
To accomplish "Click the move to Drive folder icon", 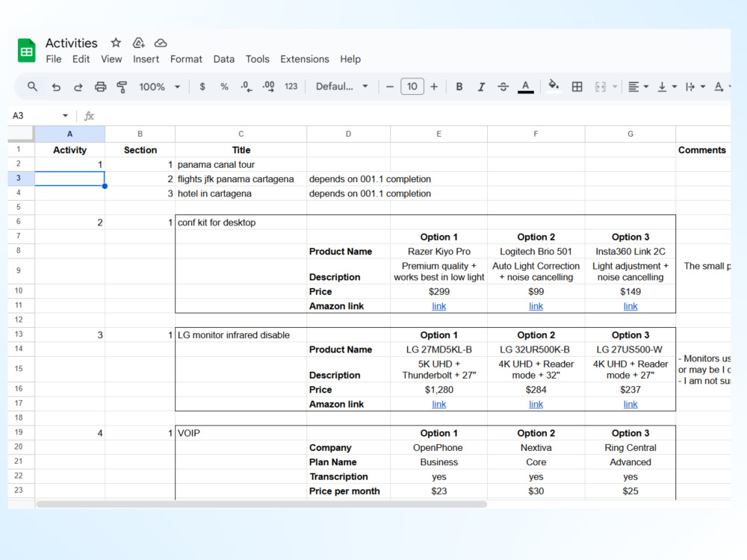I will (x=139, y=43).
